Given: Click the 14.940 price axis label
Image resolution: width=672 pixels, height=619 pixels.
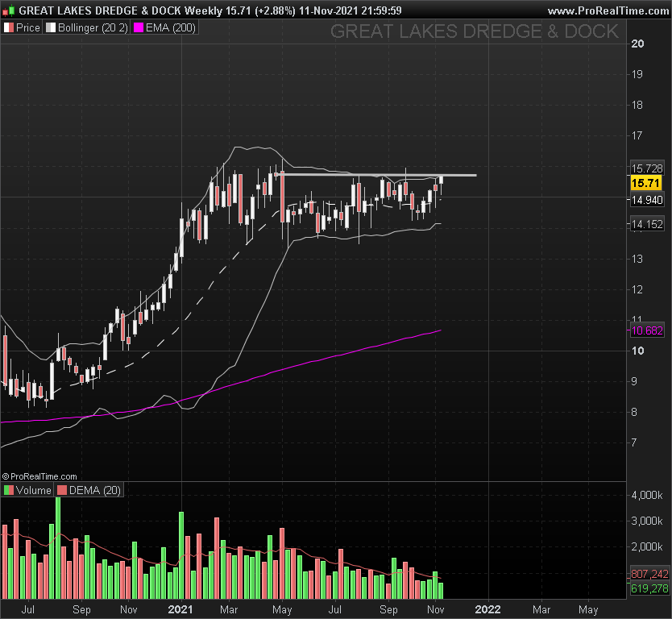Looking at the screenshot, I should pos(647,200).
